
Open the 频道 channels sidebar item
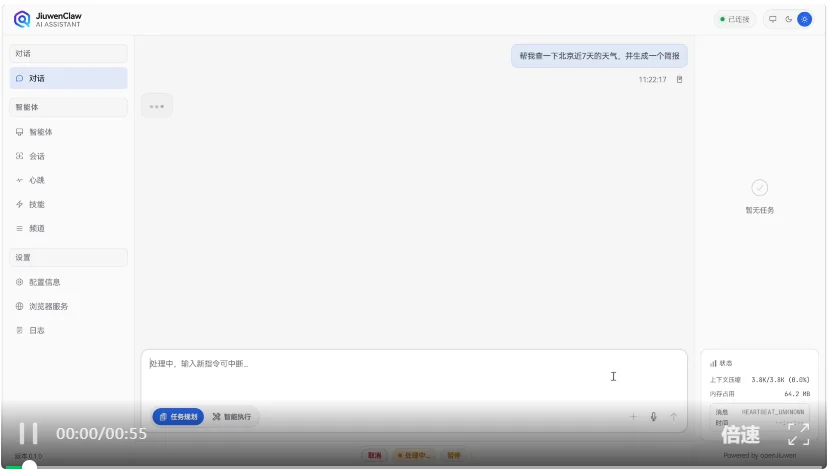click(x=68, y=228)
